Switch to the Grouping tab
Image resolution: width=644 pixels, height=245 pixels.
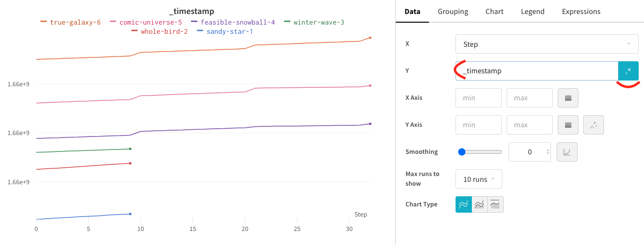coord(453,12)
